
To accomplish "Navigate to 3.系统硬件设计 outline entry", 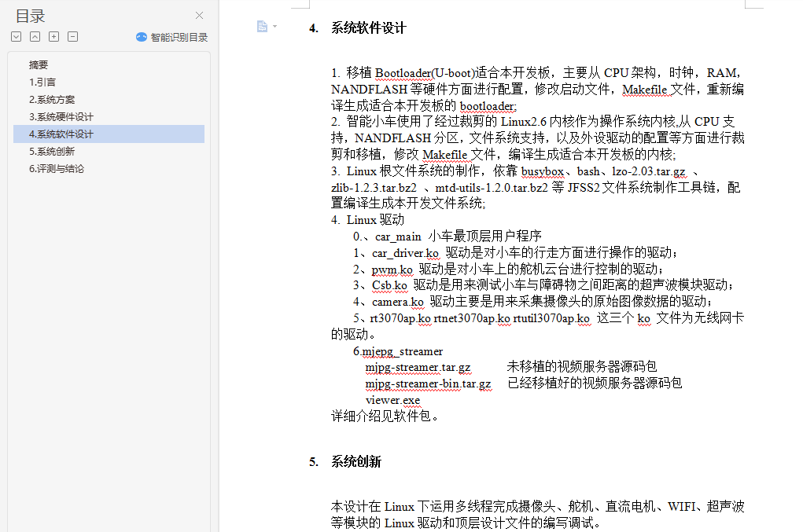I will [x=61, y=117].
